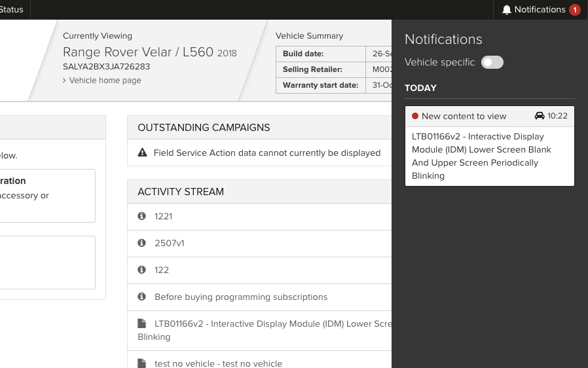This screenshot has width=588, height=368.
Task: Click the VIN SALYA2BX3JA726283
Action: (107, 67)
